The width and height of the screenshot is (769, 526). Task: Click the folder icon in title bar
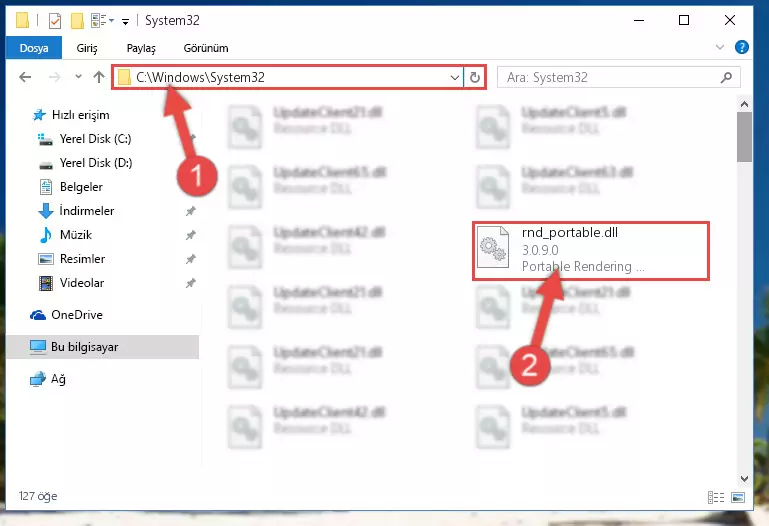(x=22, y=21)
